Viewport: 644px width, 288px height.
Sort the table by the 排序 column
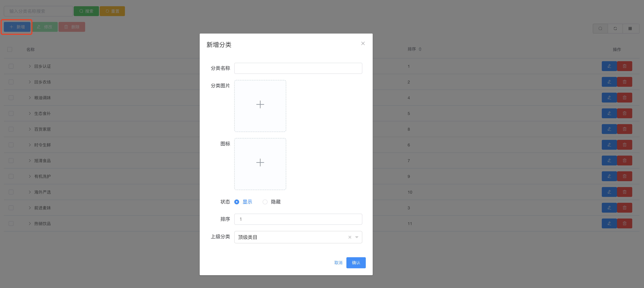click(420, 49)
